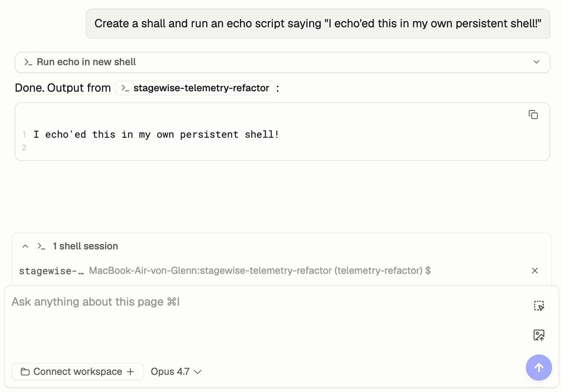Click the user prompt message bubble
The image size is (563, 392).
click(318, 24)
